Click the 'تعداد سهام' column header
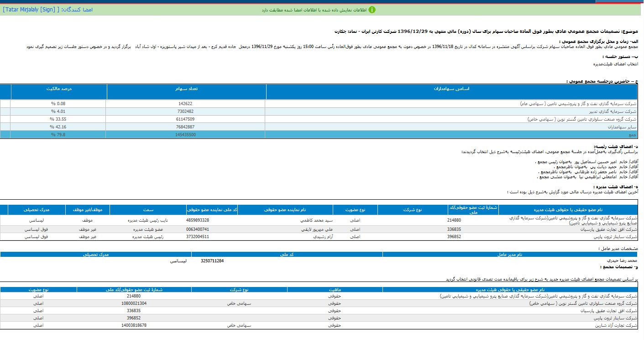 pos(186,89)
